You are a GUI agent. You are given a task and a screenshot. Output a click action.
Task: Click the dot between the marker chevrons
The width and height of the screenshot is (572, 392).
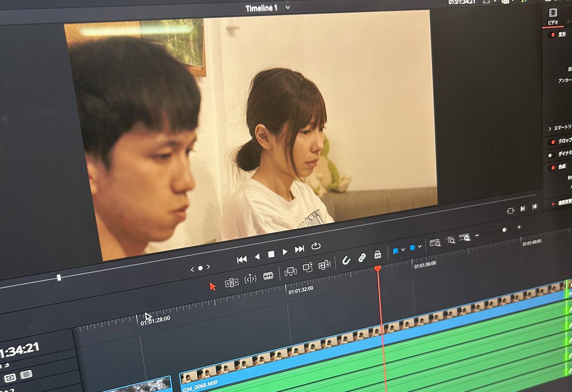201,268
